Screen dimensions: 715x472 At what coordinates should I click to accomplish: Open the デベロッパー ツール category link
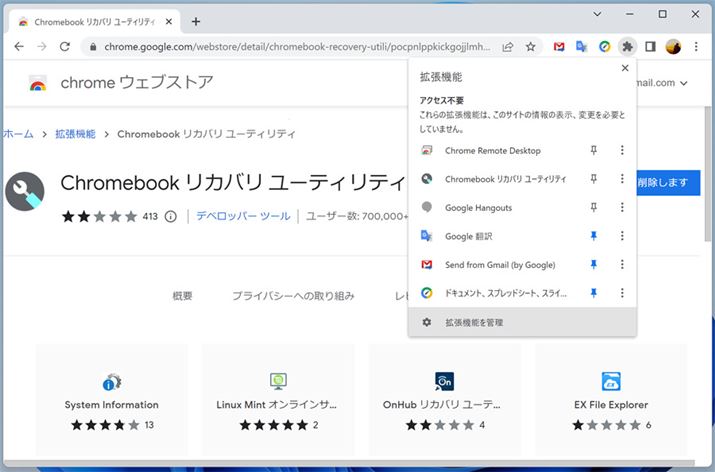click(243, 216)
